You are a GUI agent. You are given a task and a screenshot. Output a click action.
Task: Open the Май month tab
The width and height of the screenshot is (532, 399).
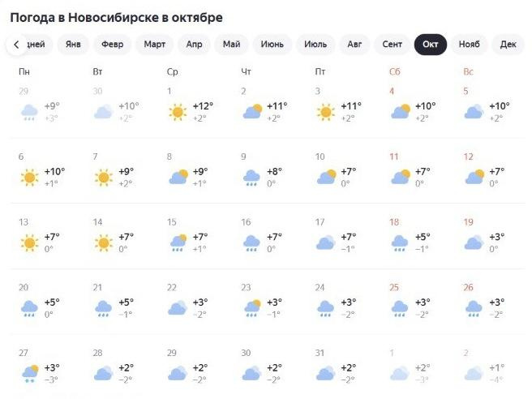tap(231, 44)
